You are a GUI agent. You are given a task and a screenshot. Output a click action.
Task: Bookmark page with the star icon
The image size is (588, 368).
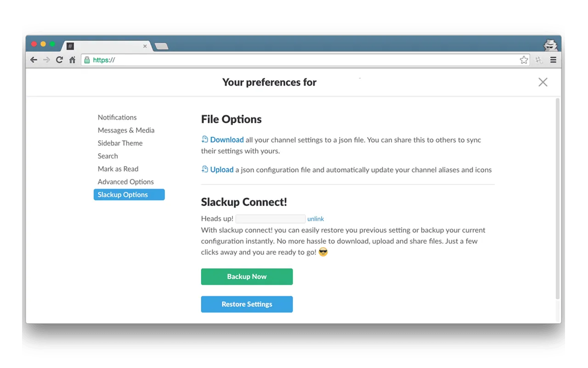pyautogui.click(x=524, y=60)
